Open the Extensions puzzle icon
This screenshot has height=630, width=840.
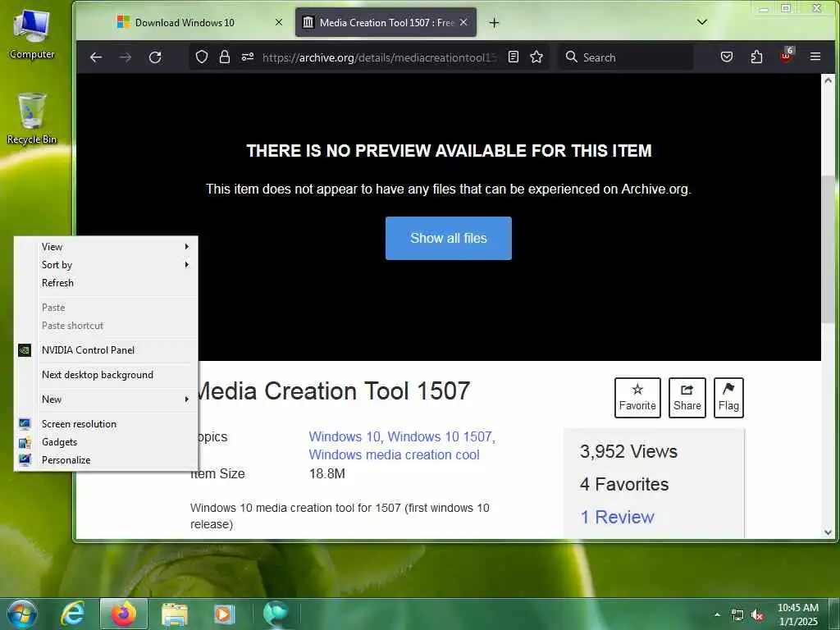coord(756,57)
